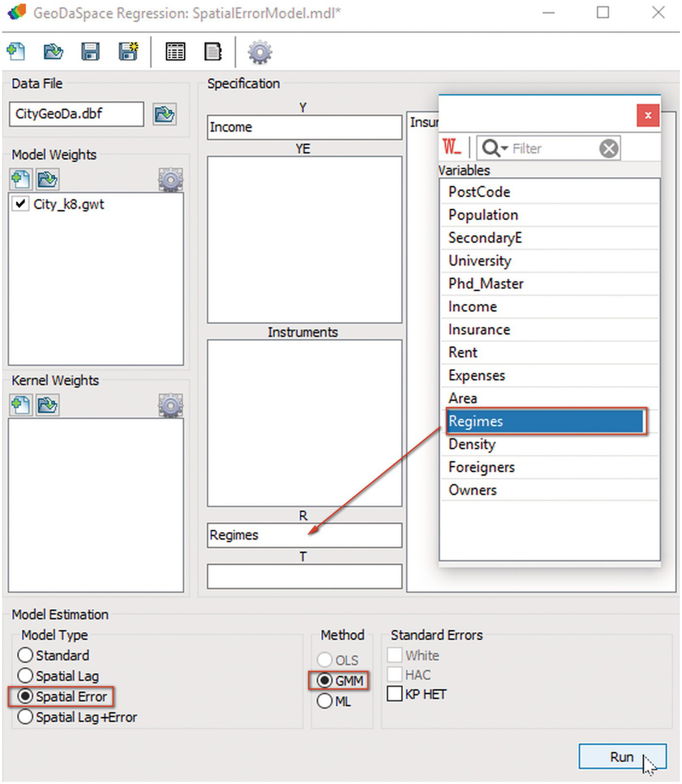682x784 pixels.
Task: Show the variable list table icon
Action: [175, 52]
